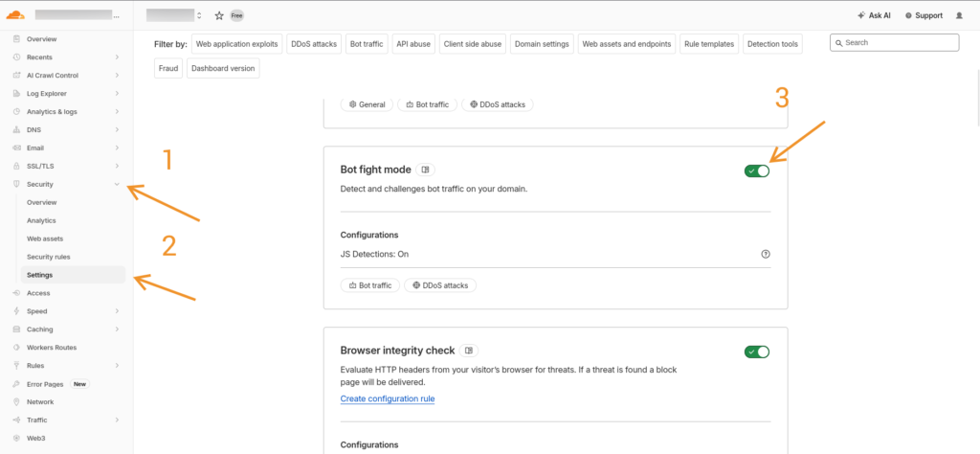Click the JS Detections help icon

coord(765,254)
